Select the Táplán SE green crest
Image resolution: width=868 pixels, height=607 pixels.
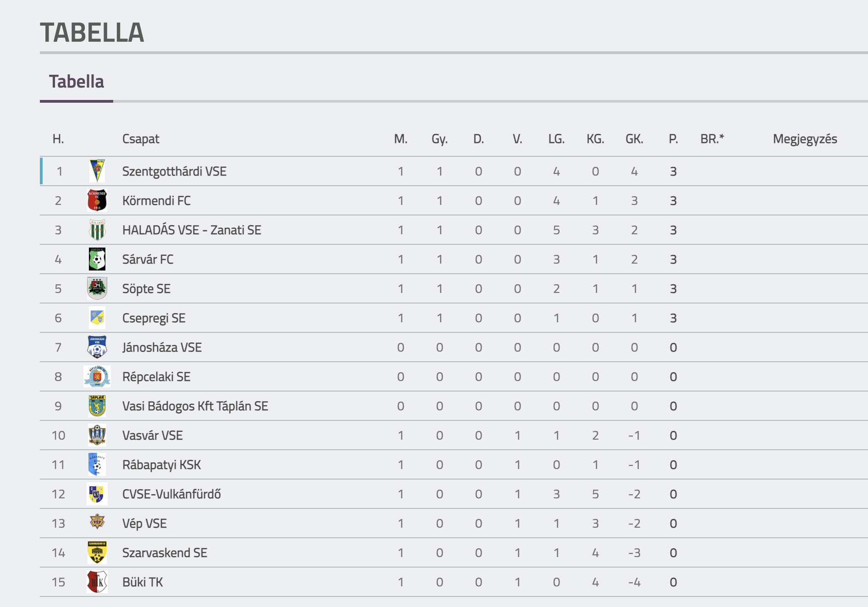tap(97, 406)
